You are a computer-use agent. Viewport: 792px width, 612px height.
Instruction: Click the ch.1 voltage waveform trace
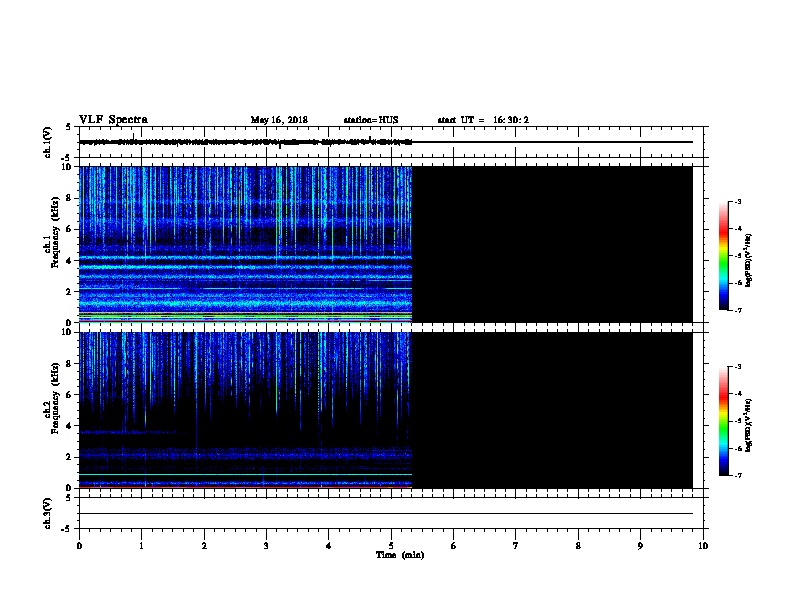(x=245, y=142)
